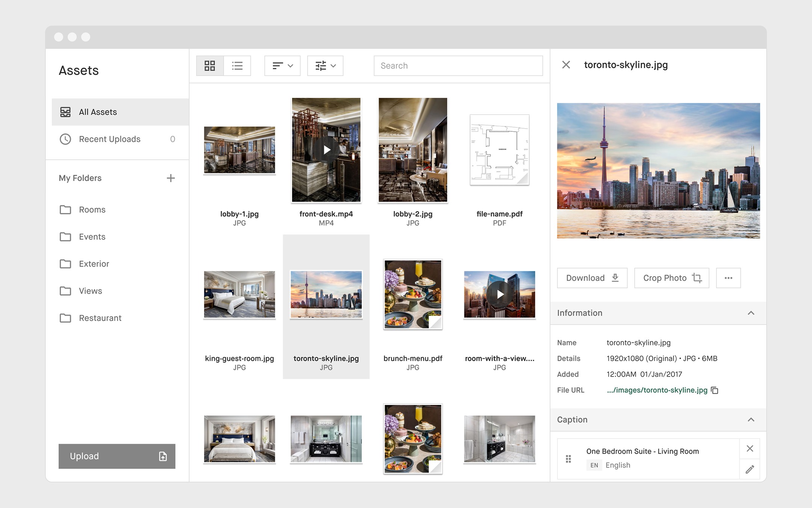Image resolution: width=812 pixels, height=508 pixels.
Task: Switch to list view
Action: 237,65
